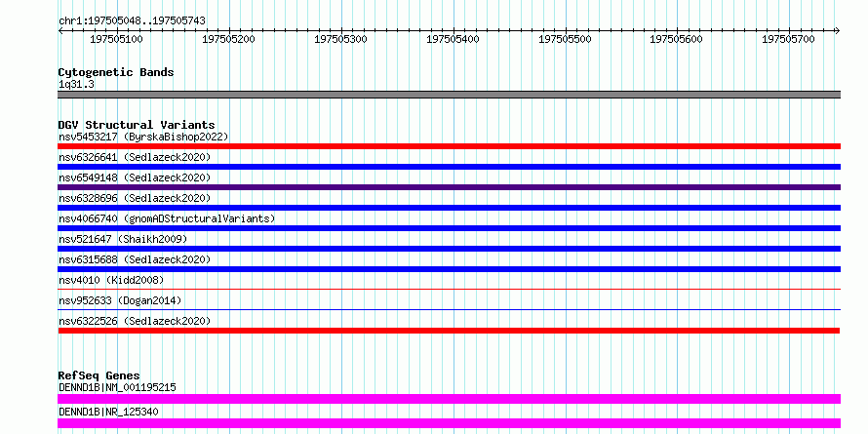Select the blue bar for nsv4066740
The image size is (868, 434).
point(449,228)
